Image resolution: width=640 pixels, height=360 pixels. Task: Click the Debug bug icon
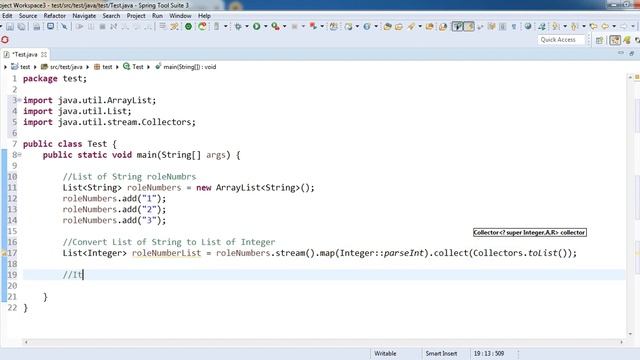[x=238, y=27]
